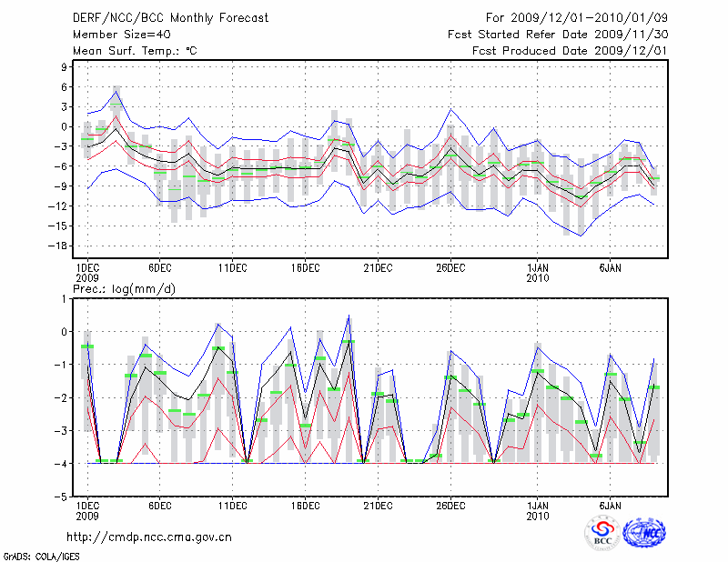Click 11DEC on the precipitation chart axis
The image size is (728, 562).
[232, 505]
